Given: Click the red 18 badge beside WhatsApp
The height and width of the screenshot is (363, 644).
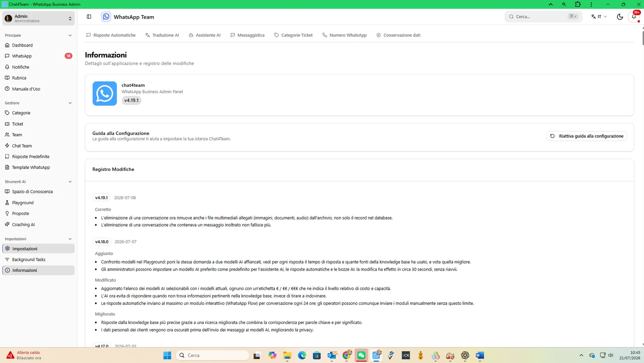Looking at the screenshot, I should (x=68, y=56).
